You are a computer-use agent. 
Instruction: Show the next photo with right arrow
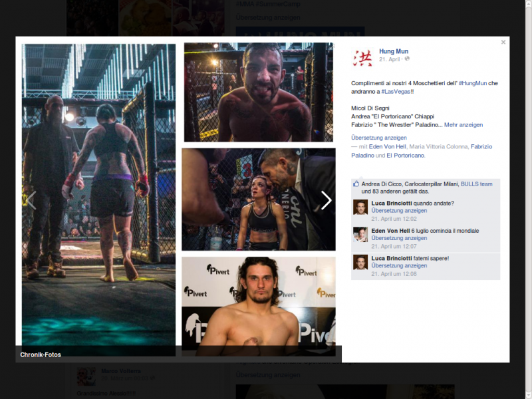coord(326,200)
